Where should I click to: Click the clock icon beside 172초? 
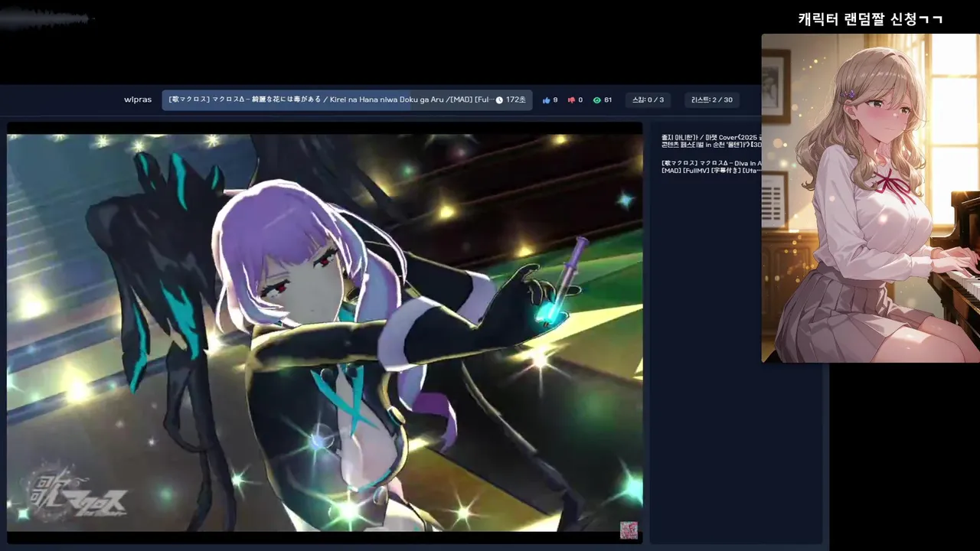point(499,100)
